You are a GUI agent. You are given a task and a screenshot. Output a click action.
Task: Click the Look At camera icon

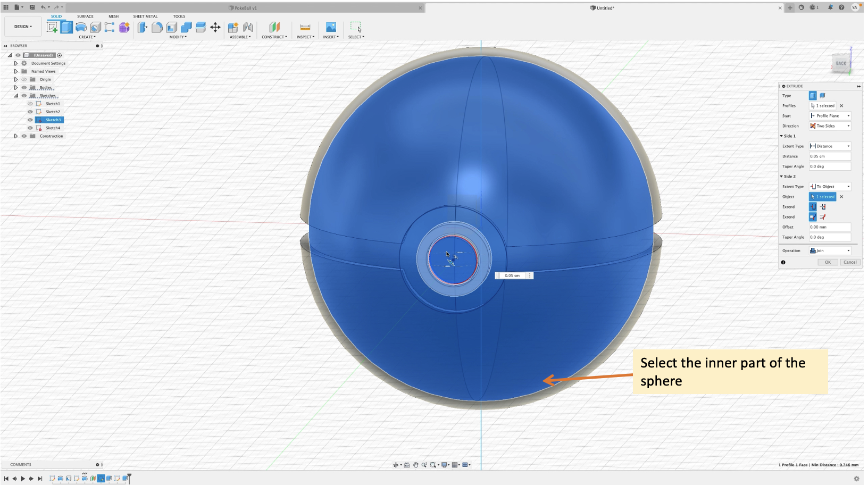[406, 465]
